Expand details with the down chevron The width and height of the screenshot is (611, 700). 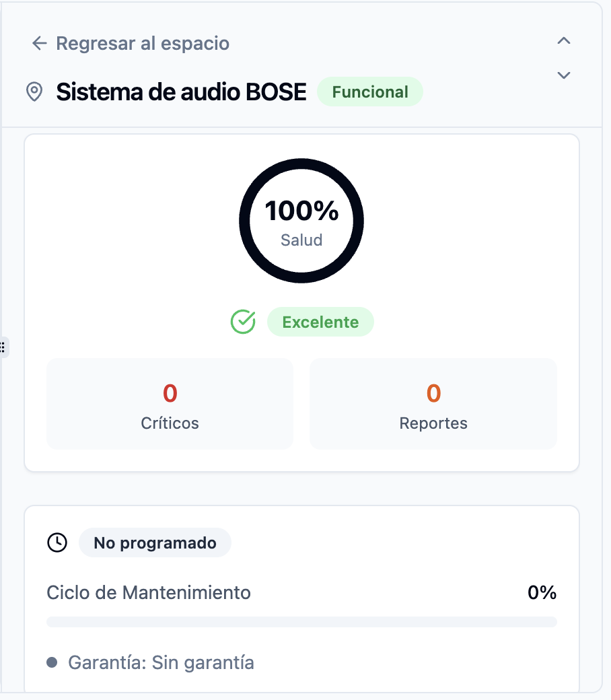pyautogui.click(x=563, y=75)
